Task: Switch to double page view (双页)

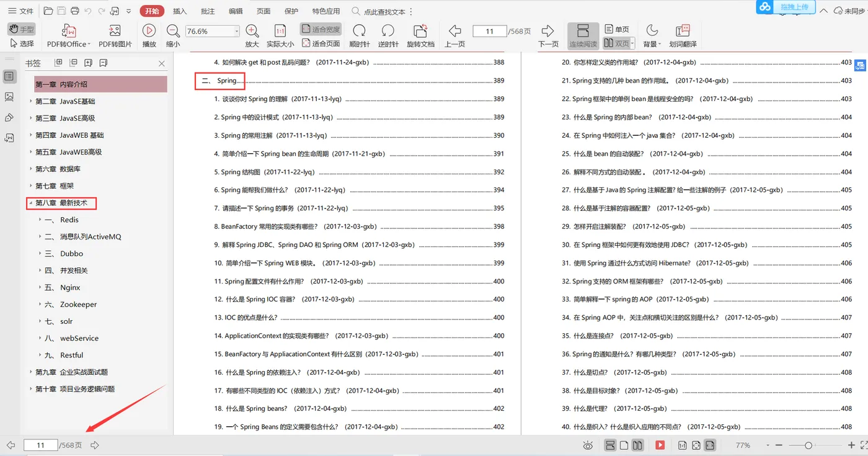Action: [x=616, y=43]
